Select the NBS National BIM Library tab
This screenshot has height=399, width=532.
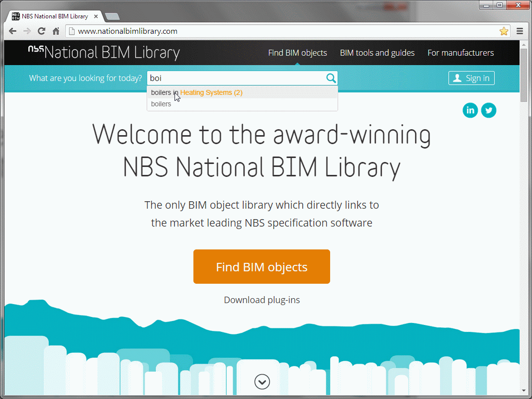(x=55, y=16)
